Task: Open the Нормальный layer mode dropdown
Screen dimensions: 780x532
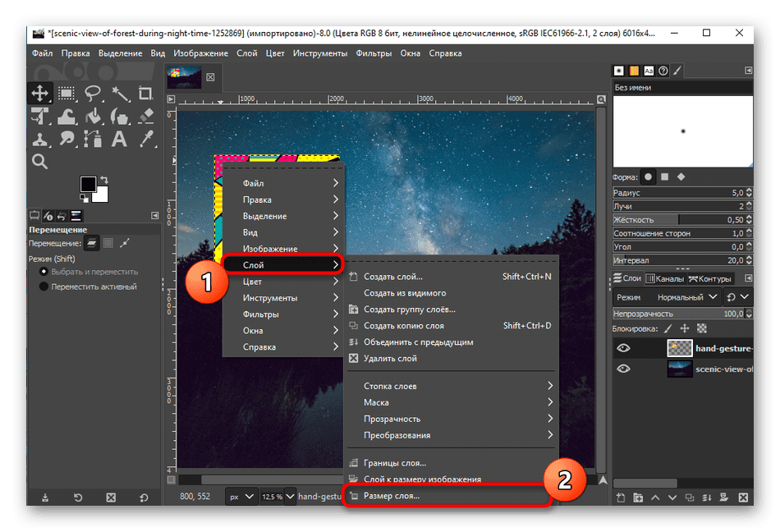Action: pyautogui.click(x=686, y=297)
